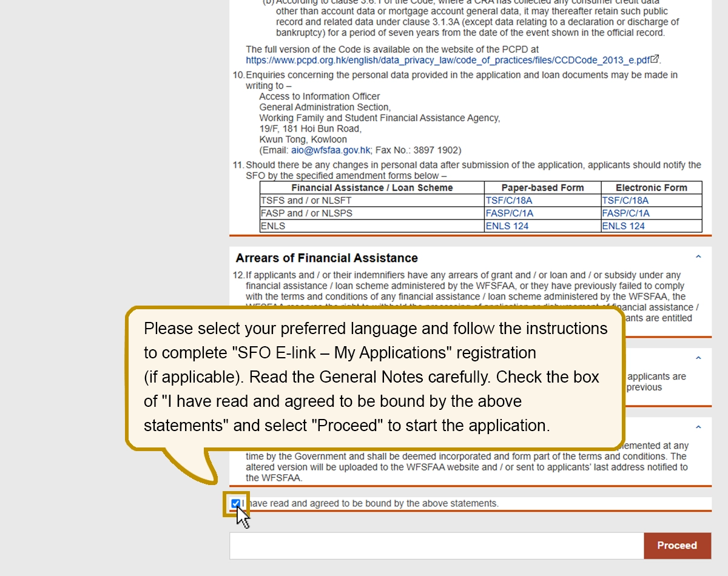
Task: Open the aio@wfsfaa.gov.hk email link
Action: click(331, 150)
